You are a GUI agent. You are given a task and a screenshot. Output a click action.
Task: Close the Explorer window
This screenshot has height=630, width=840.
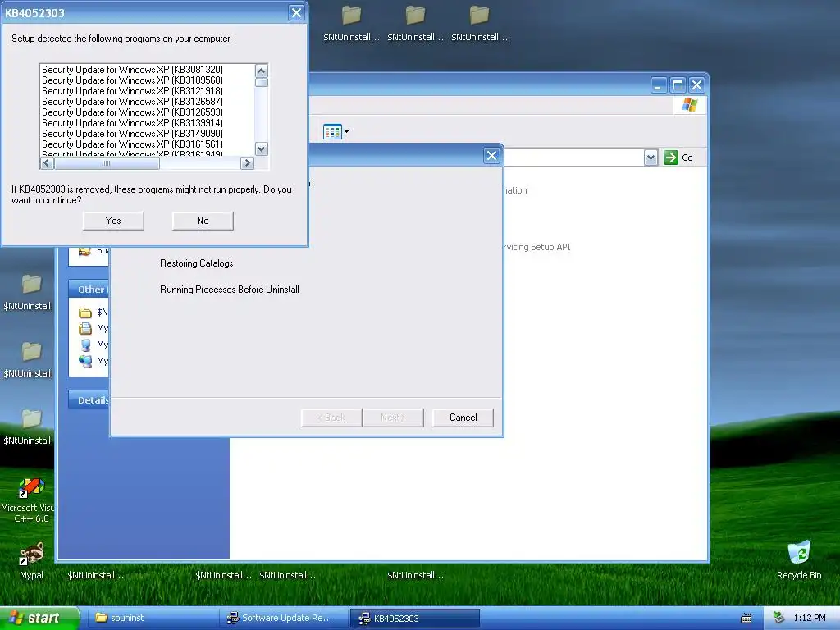pyautogui.click(x=696, y=85)
